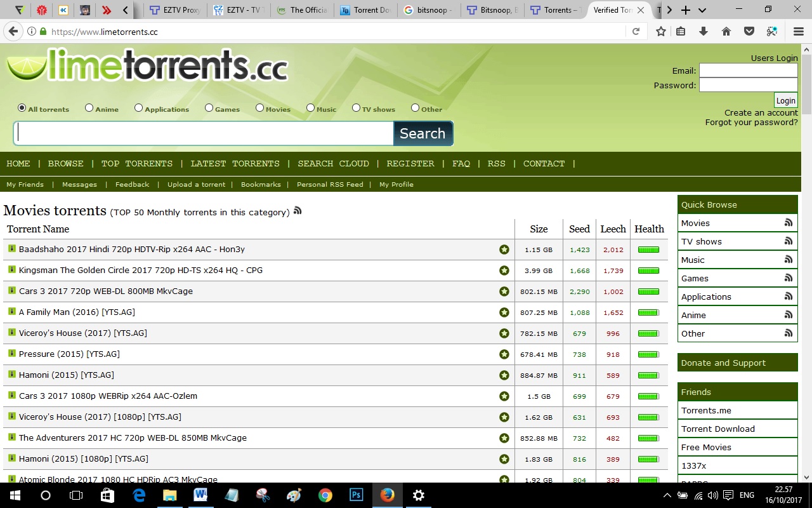The image size is (812, 508).
Task: Show hidden tray icons chevron in taskbar
Action: [x=667, y=495]
